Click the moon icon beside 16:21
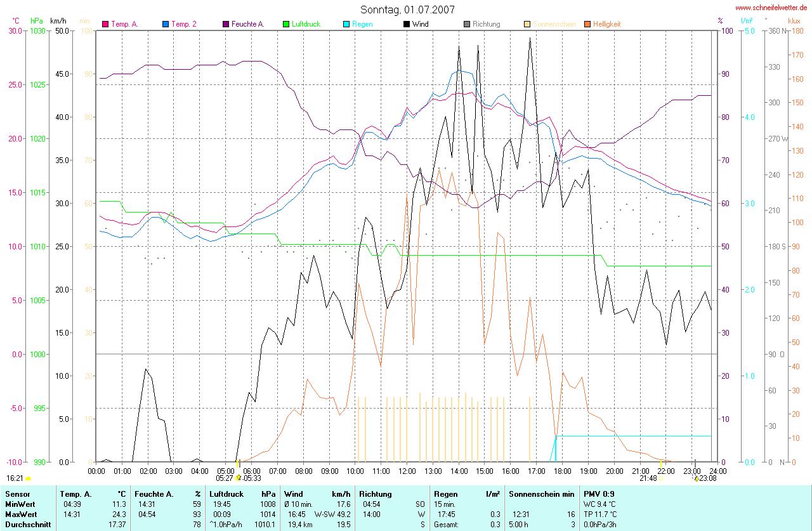 coord(28,478)
